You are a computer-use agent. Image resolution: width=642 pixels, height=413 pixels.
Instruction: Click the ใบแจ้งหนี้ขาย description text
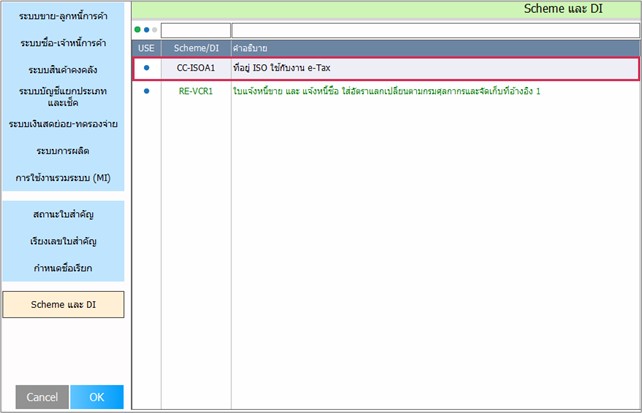pyautogui.click(x=387, y=91)
